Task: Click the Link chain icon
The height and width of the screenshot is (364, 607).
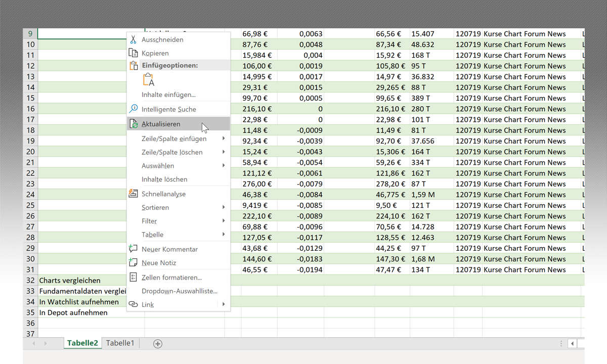Action: (134, 304)
